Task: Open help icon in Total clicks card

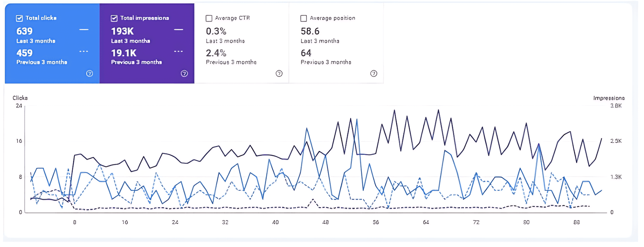Action: tap(90, 74)
